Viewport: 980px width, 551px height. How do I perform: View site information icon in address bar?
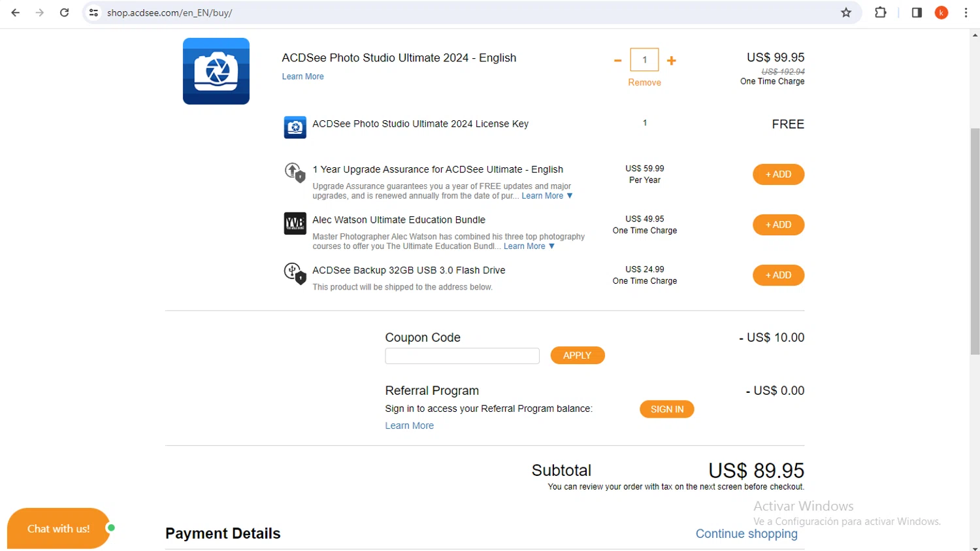coord(93,12)
